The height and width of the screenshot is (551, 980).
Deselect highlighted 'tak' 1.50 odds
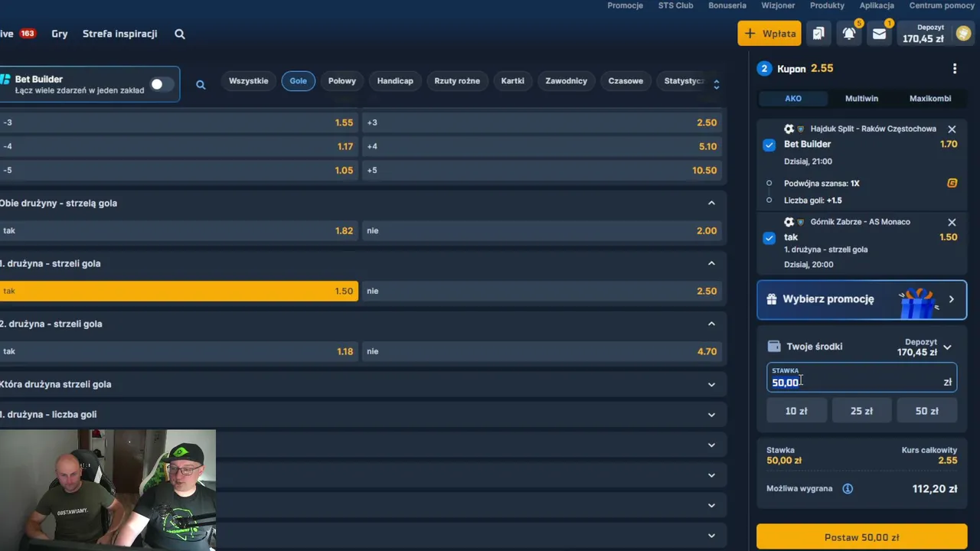(x=178, y=291)
